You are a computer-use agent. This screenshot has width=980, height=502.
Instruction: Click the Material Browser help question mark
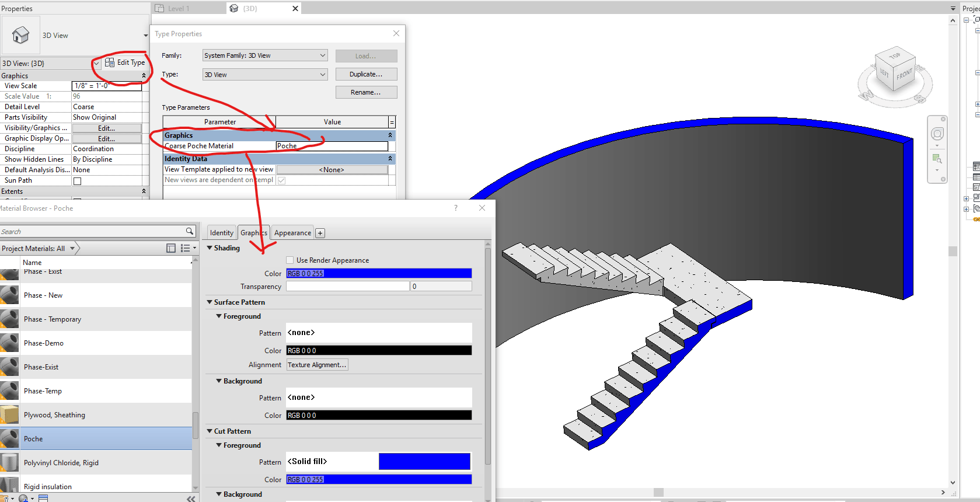click(456, 208)
